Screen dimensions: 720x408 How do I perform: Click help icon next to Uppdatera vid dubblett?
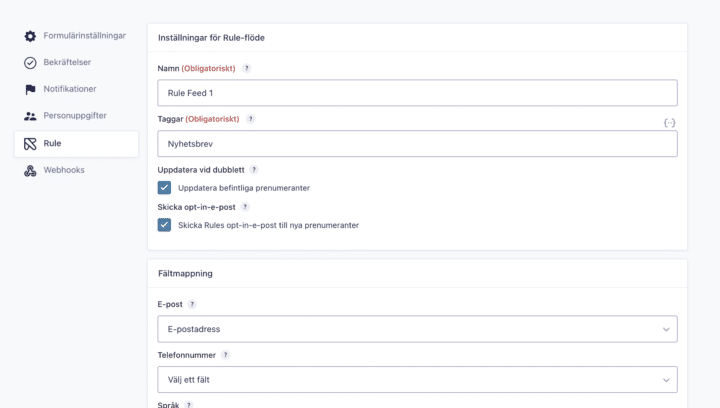pos(254,170)
